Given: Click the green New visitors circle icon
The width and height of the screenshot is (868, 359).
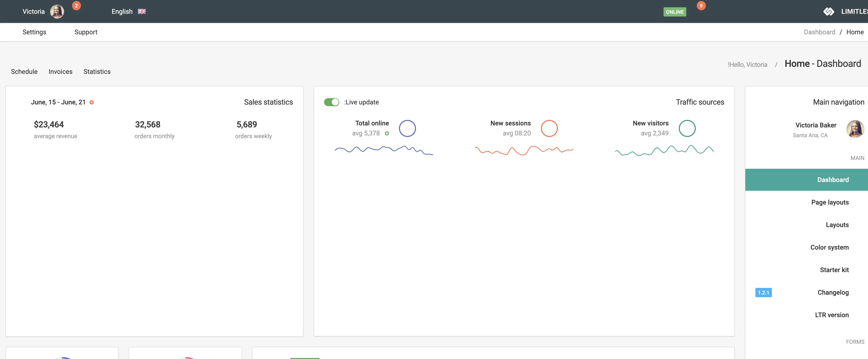Looking at the screenshot, I should point(687,128).
